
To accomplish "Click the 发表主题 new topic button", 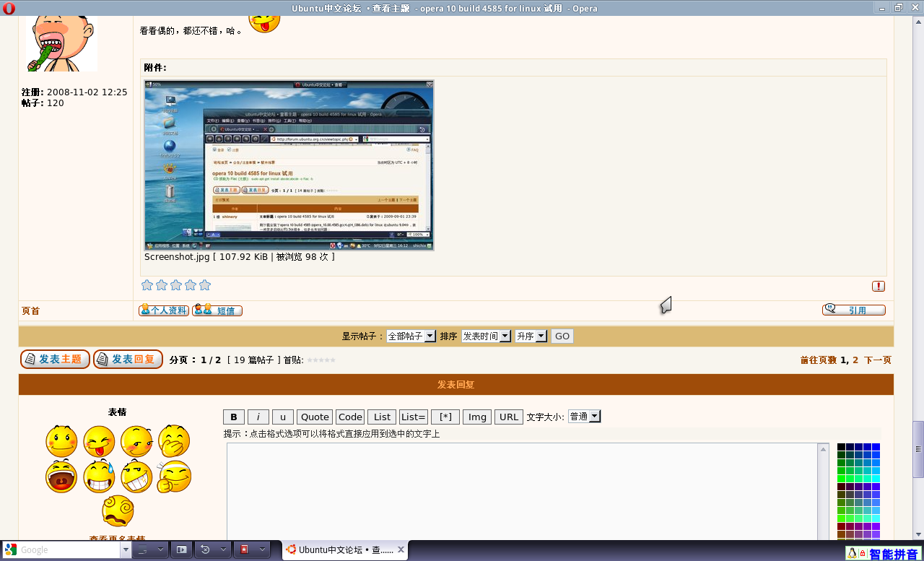I will (55, 359).
